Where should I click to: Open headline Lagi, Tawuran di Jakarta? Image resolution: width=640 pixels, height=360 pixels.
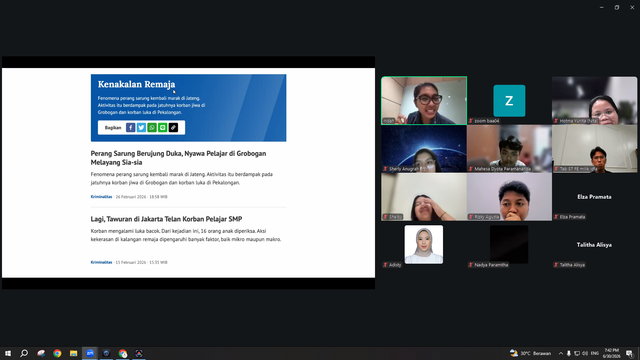pos(167,219)
